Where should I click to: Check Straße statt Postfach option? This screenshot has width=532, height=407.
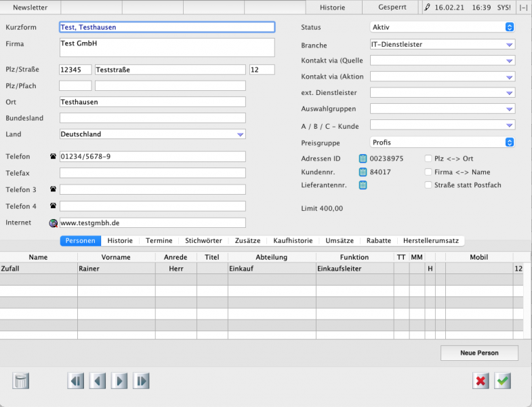point(428,185)
